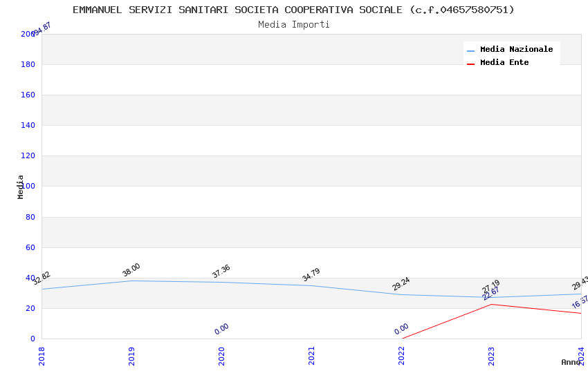Click the Media Importi subtitle
Viewport: 588px width, 380px height.
pos(293,25)
